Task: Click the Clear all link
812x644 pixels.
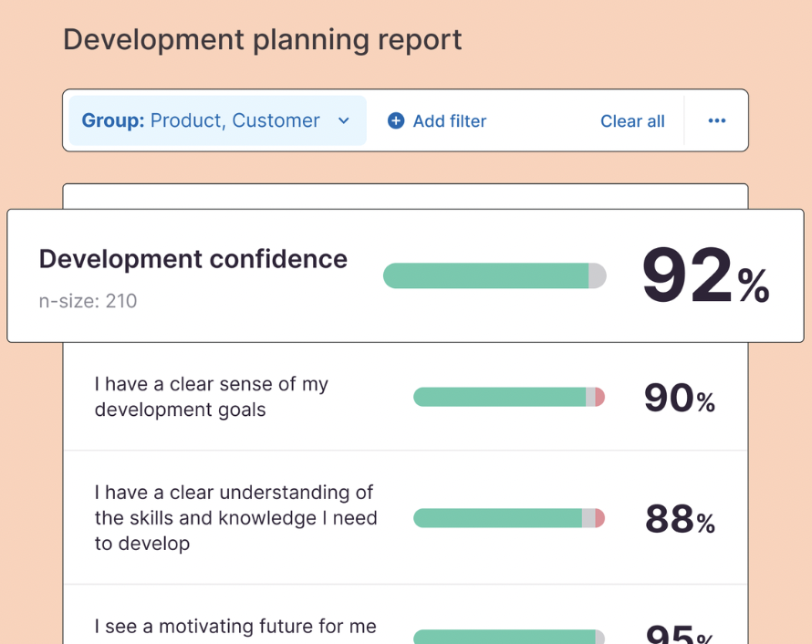Action: [632, 120]
